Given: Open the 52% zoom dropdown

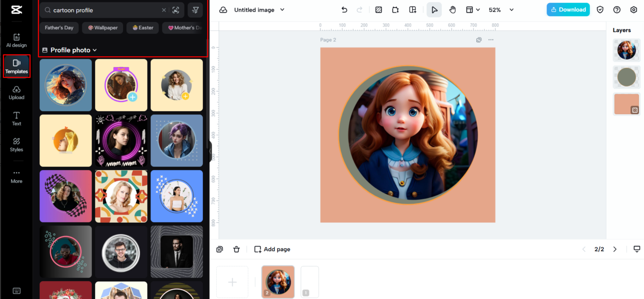Looking at the screenshot, I should (x=501, y=10).
